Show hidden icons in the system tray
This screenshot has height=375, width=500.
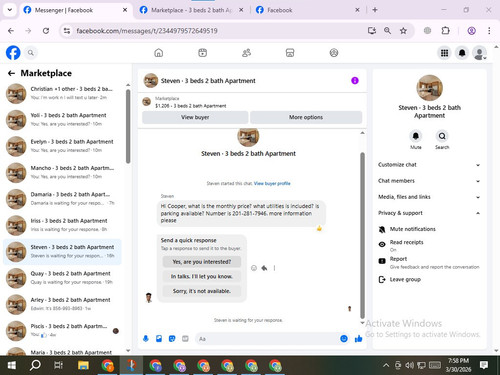coord(386,365)
